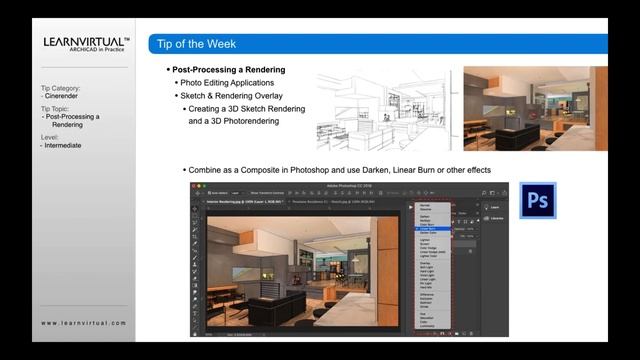Viewport: 640px width, 360px height.
Task: Choose Luminosity blend mode
Action: pos(427,326)
